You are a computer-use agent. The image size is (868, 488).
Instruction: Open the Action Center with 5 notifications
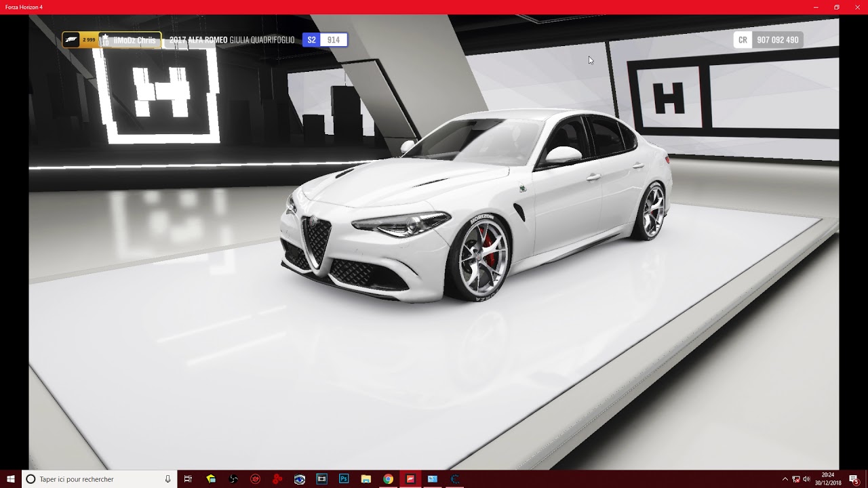pyautogui.click(x=854, y=479)
